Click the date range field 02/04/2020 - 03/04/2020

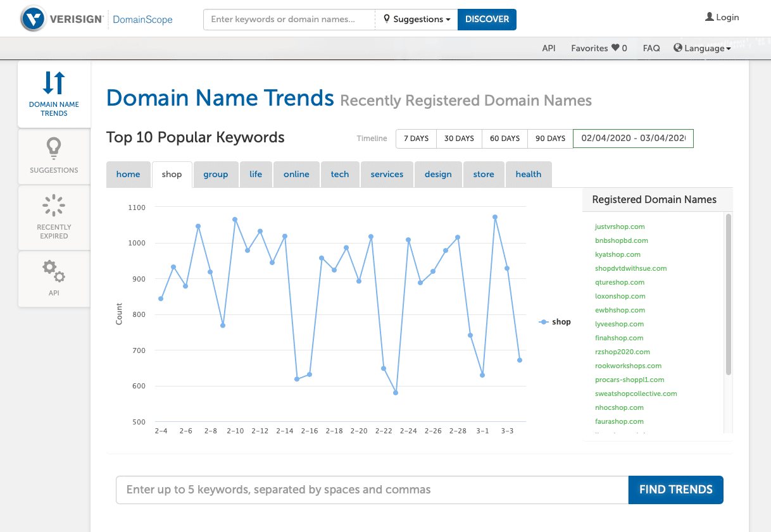[633, 139]
